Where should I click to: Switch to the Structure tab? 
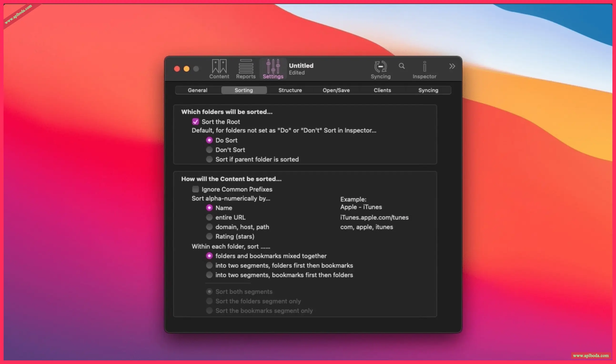tap(290, 90)
